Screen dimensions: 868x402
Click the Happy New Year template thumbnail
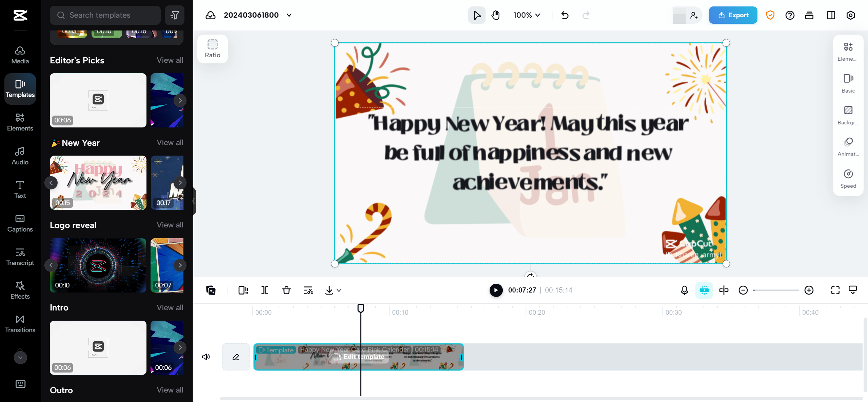point(99,182)
